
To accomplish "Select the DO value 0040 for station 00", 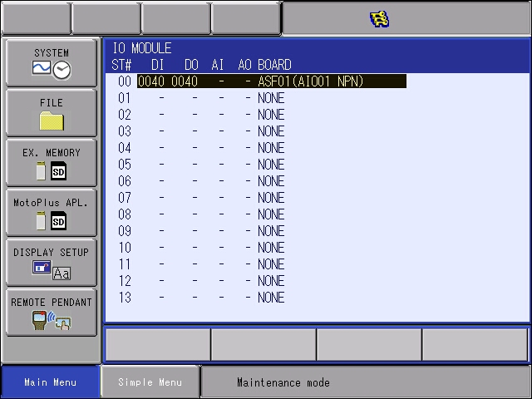I will [x=185, y=81].
